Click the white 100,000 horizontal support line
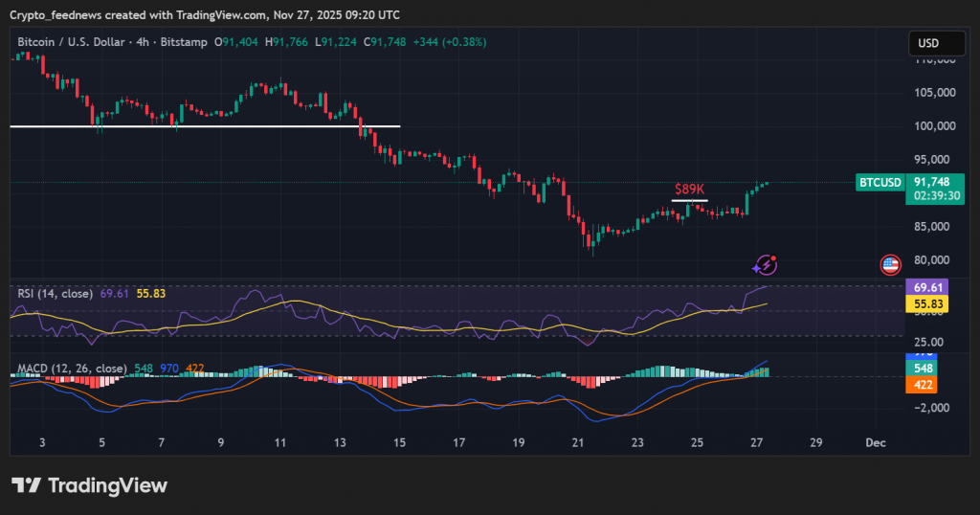Image resolution: width=980 pixels, height=515 pixels. [x=205, y=126]
